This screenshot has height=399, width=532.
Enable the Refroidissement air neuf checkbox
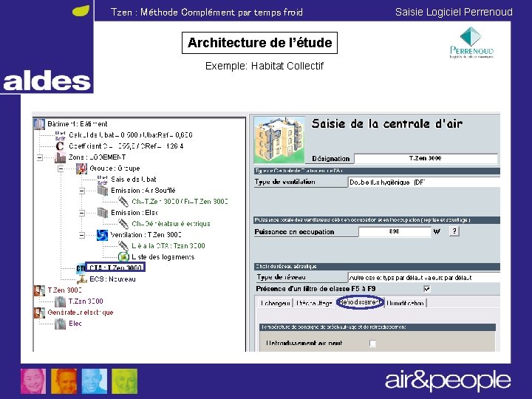372,344
